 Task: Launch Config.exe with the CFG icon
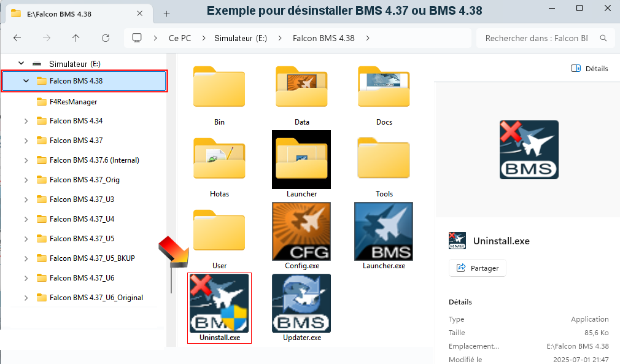301,231
